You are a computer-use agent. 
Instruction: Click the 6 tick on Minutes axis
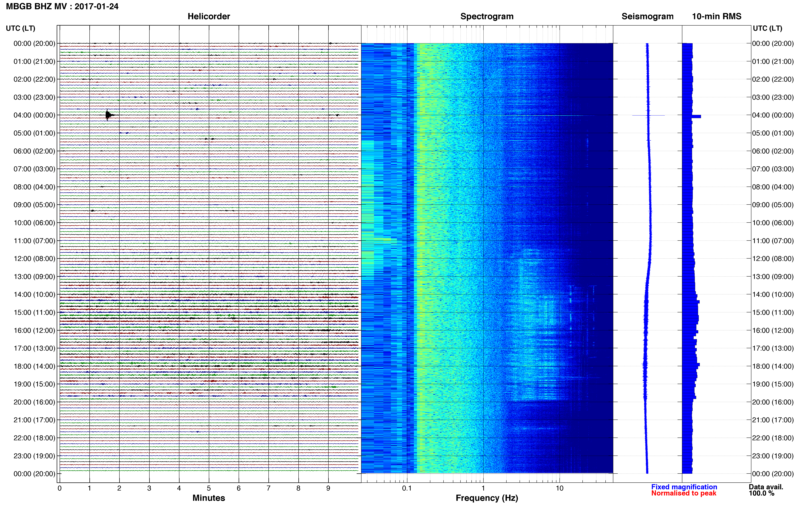click(x=239, y=488)
